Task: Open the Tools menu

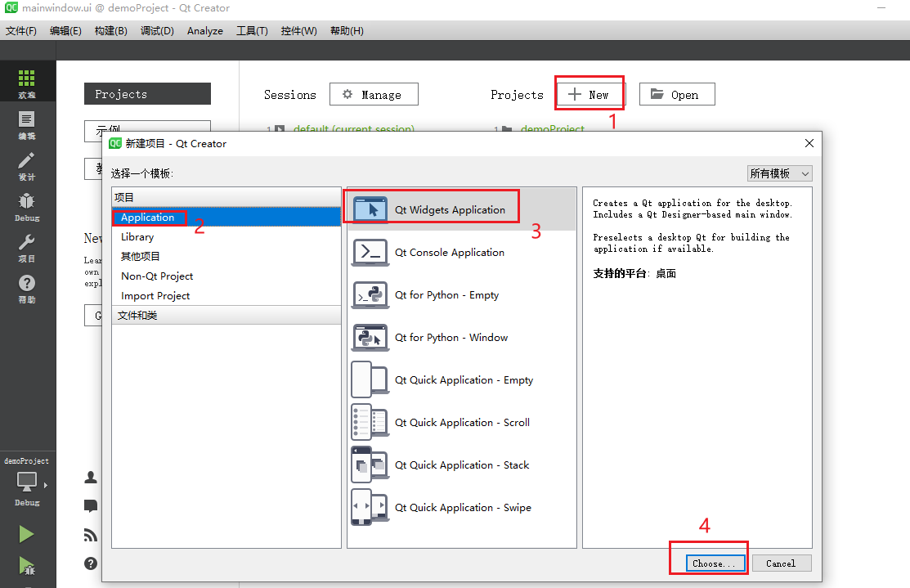Action: [252, 31]
